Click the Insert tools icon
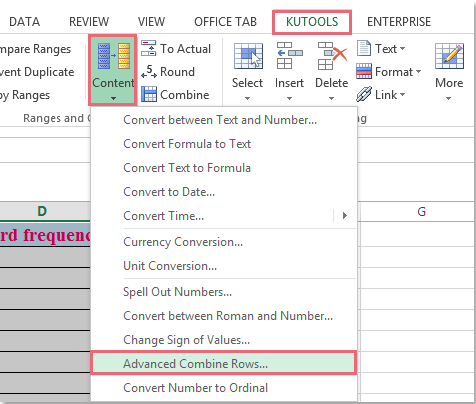The width and height of the screenshot is (476, 404). tap(289, 56)
